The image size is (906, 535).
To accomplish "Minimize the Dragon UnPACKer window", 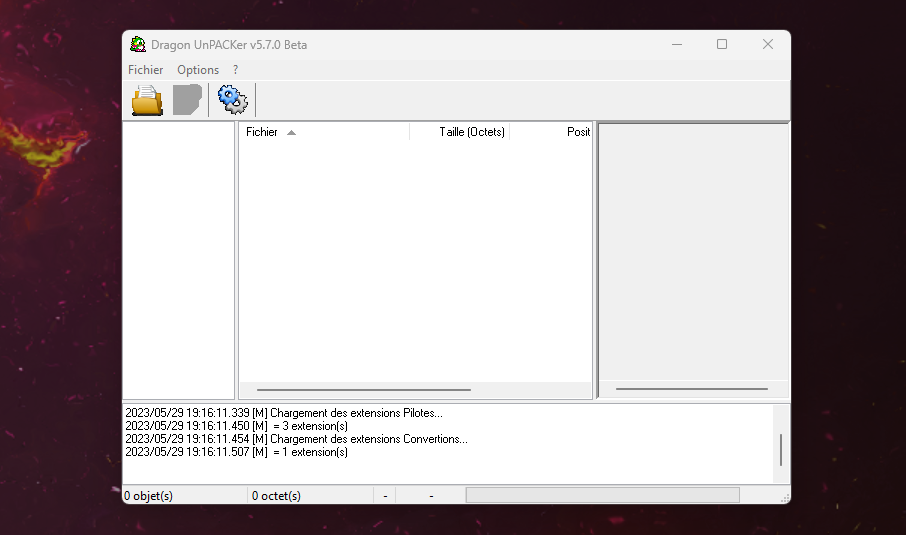I will pos(677,44).
